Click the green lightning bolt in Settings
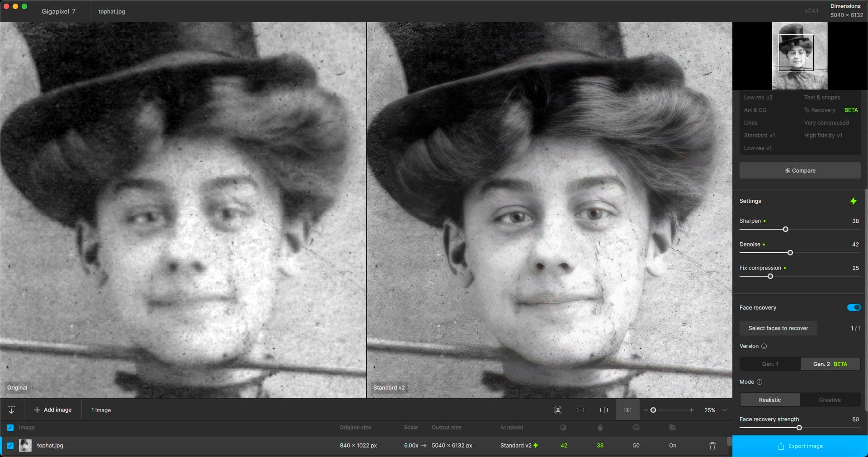This screenshot has width=868, height=457. pyautogui.click(x=854, y=201)
